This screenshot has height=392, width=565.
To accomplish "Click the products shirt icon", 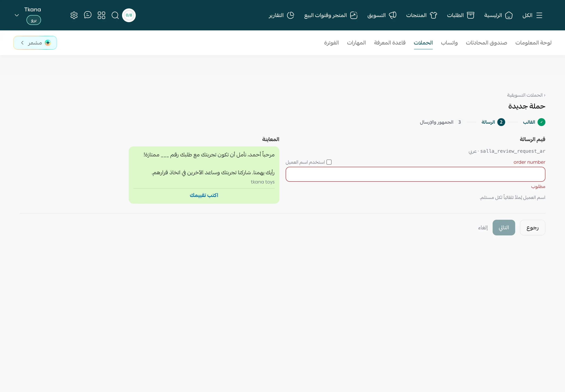I will pyautogui.click(x=434, y=15).
